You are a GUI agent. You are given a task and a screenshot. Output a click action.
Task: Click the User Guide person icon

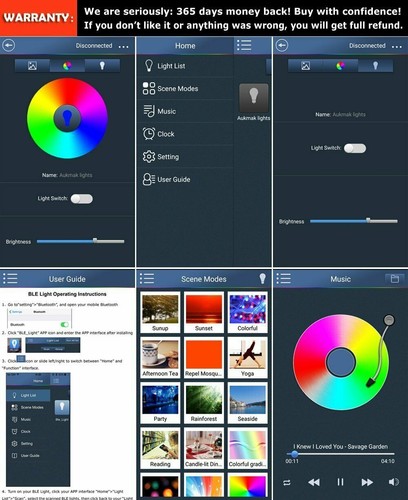pyautogui.click(x=149, y=179)
